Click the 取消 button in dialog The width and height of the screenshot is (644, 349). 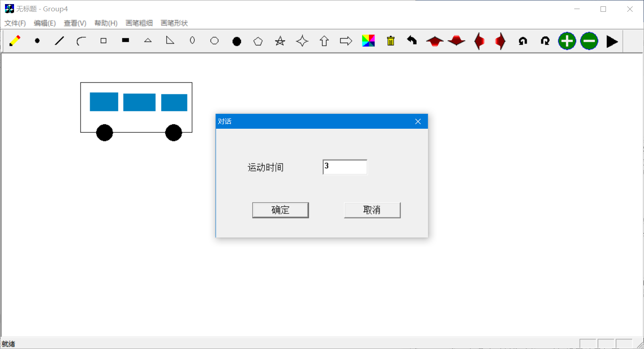click(x=372, y=210)
